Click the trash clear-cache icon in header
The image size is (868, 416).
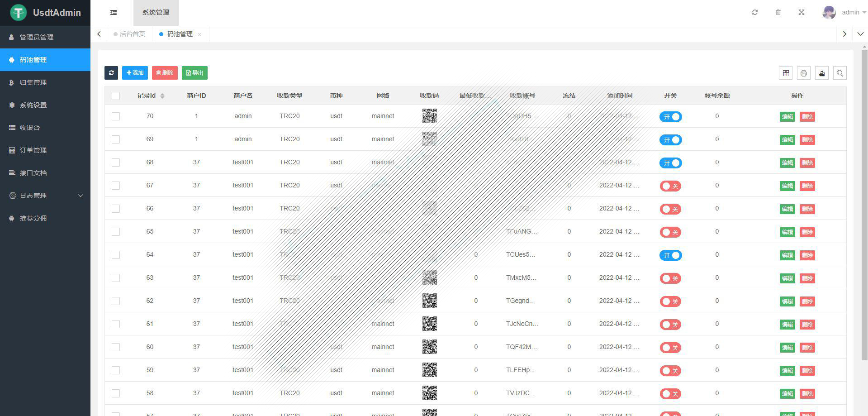(778, 12)
